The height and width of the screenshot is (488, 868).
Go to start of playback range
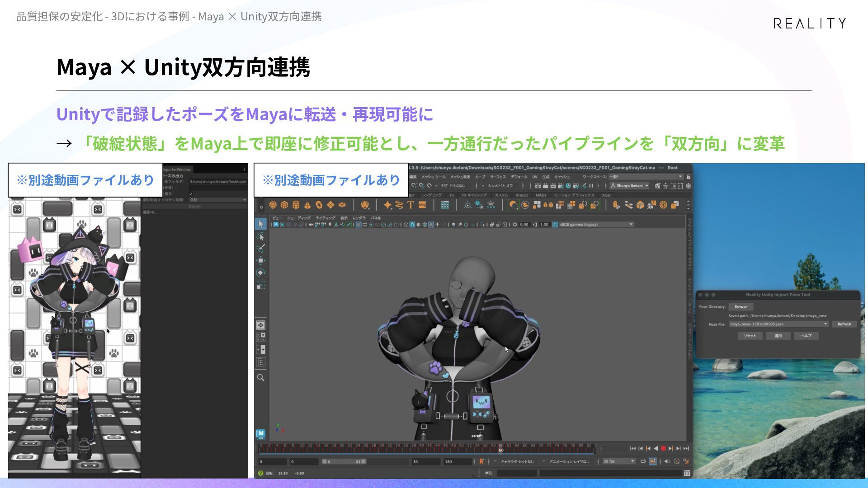633,449
